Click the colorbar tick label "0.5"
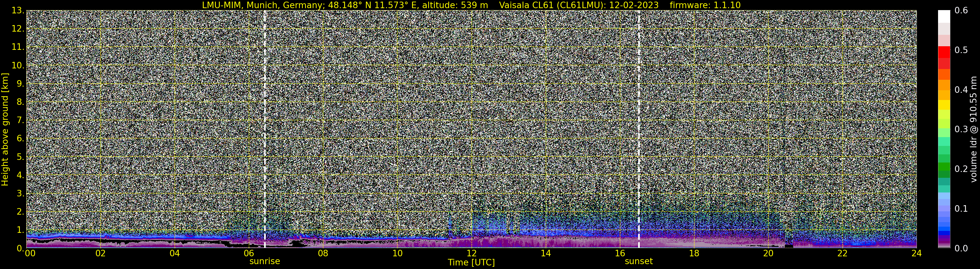This screenshot has width=980, height=269. coord(961,50)
